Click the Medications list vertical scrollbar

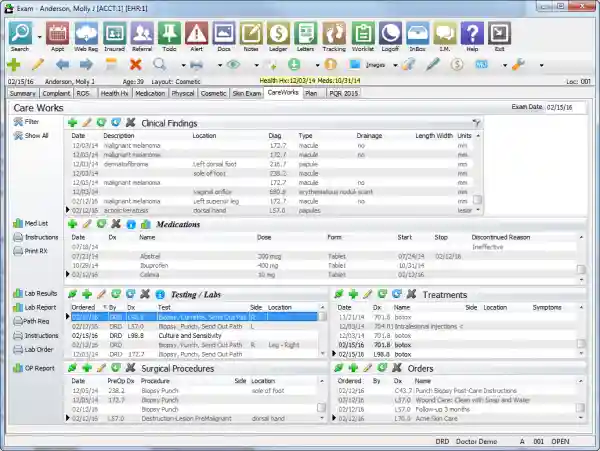coord(581,259)
